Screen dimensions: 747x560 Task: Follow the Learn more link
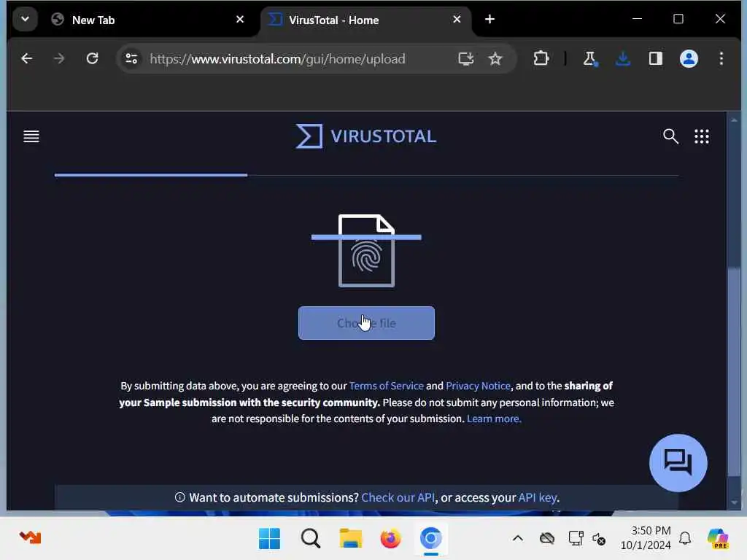[494, 419]
